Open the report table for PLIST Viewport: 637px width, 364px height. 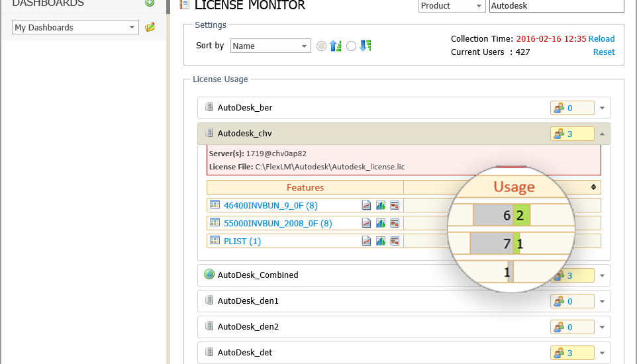point(395,241)
